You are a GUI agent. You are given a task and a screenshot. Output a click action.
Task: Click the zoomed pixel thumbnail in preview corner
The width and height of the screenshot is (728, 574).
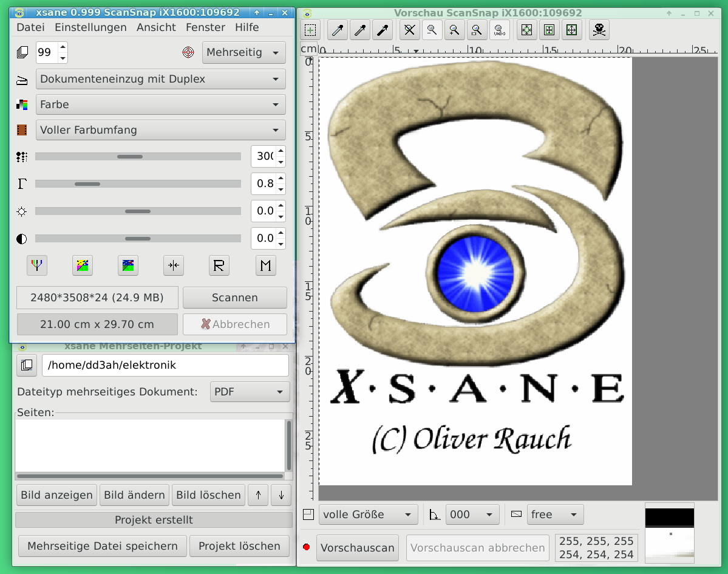point(670,533)
